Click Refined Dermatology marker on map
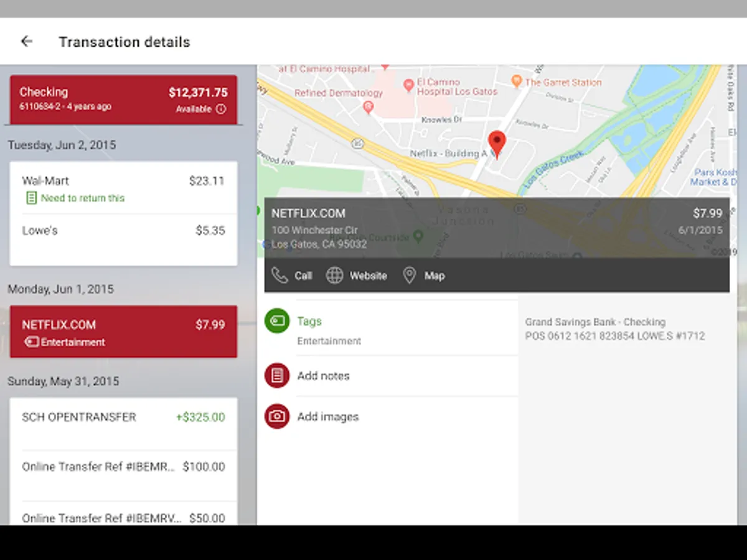This screenshot has width=747, height=560. pos(368,108)
